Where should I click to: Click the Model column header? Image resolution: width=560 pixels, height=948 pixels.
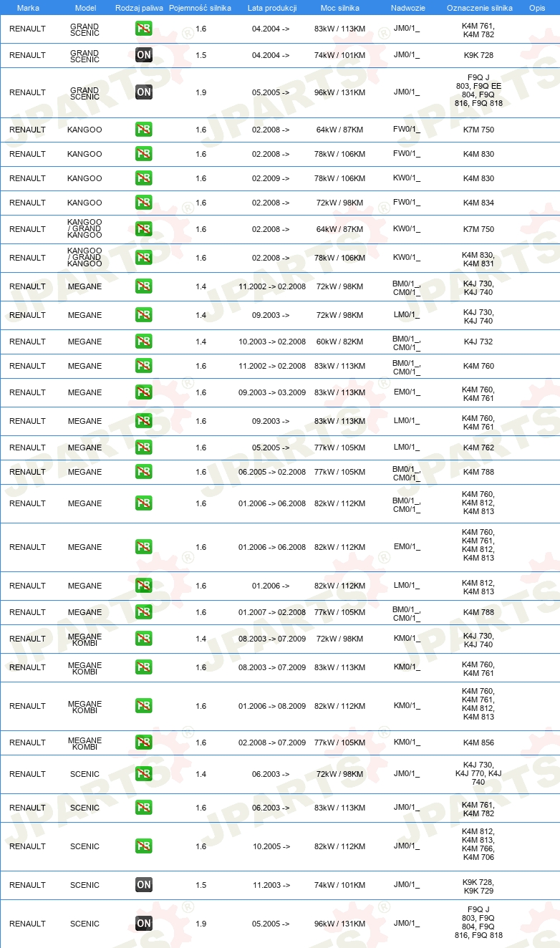point(85,7)
